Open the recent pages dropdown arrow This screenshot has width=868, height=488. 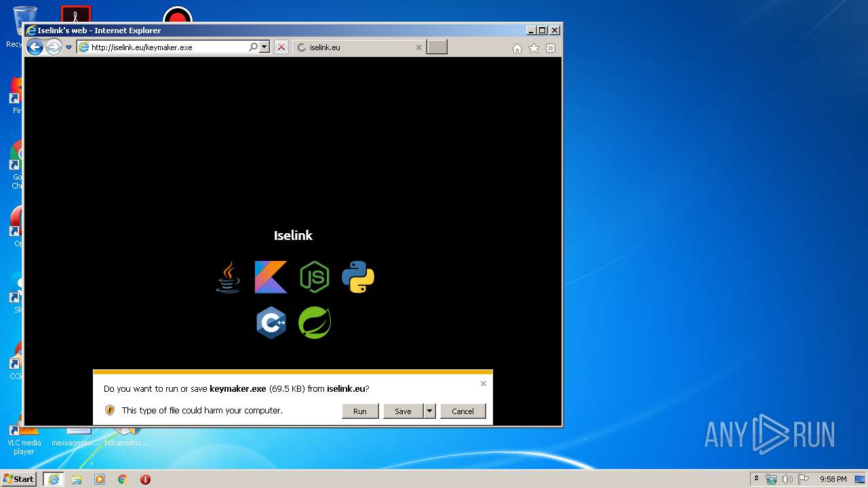(68, 47)
